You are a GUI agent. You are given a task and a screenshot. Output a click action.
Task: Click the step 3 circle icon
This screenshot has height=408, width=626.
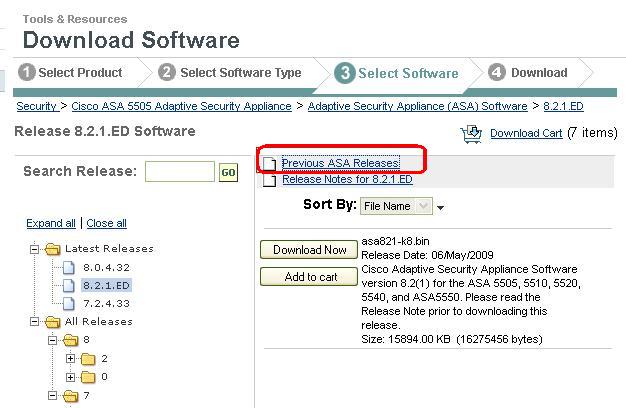pyautogui.click(x=345, y=73)
